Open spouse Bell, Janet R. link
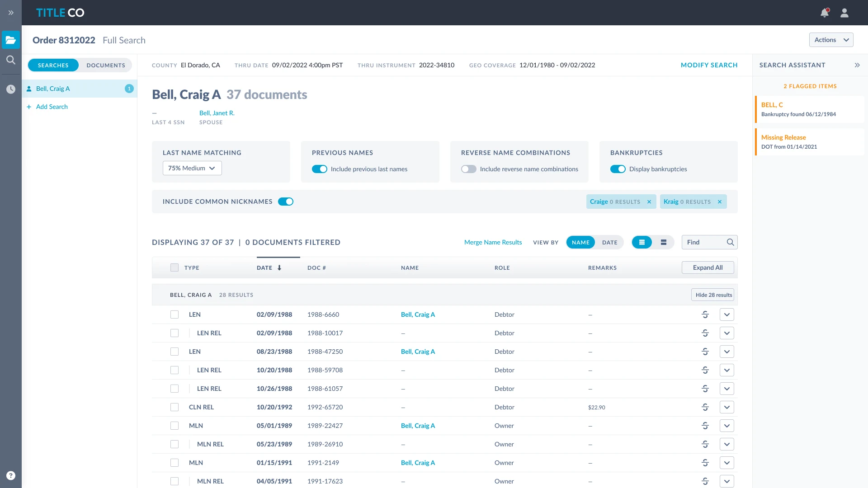Image resolution: width=868 pixels, height=488 pixels. pos(217,113)
